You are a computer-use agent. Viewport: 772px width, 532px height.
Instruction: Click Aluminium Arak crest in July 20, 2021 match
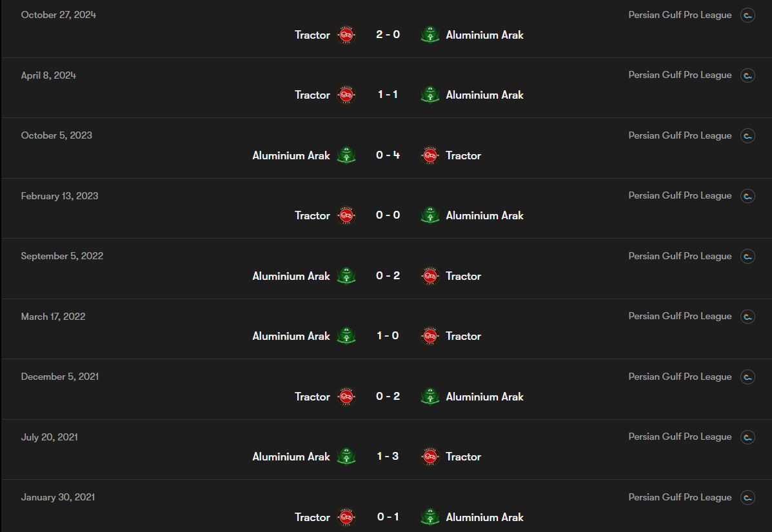pyautogui.click(x=346, y=457)
